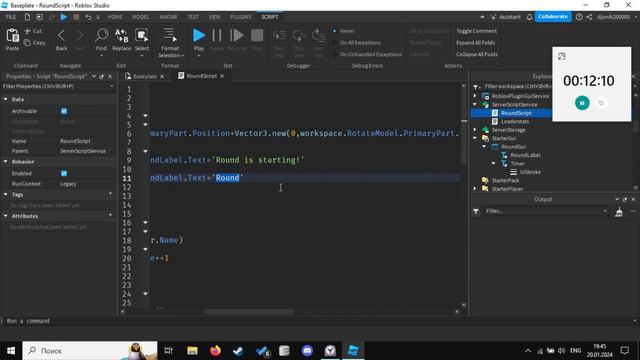The height and width of the screenshot is (360, 640).
Task: Collapse the Timer node in Explorer
Action: point(493,163)
